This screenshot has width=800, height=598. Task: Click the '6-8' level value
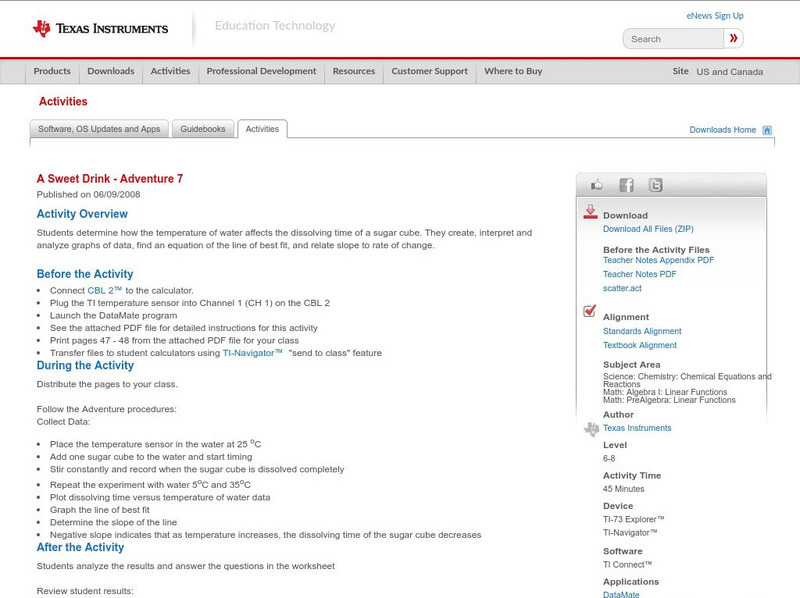(609, 459)
